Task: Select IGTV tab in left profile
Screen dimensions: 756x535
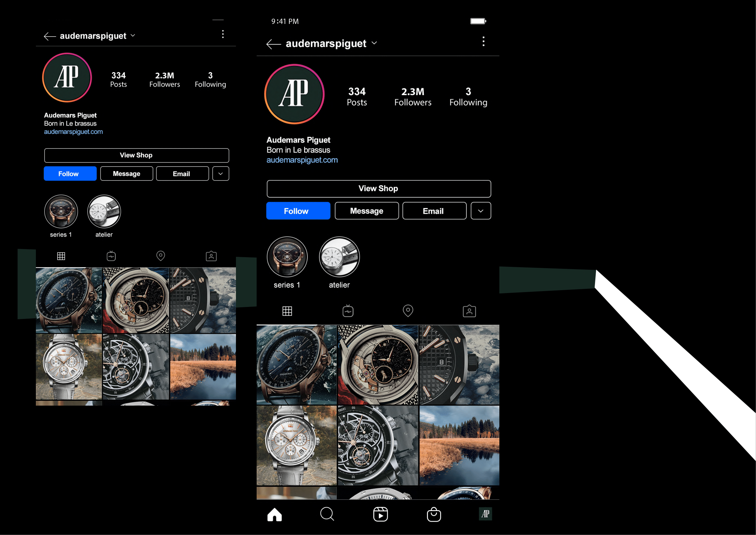Action: tap(111, 256)
